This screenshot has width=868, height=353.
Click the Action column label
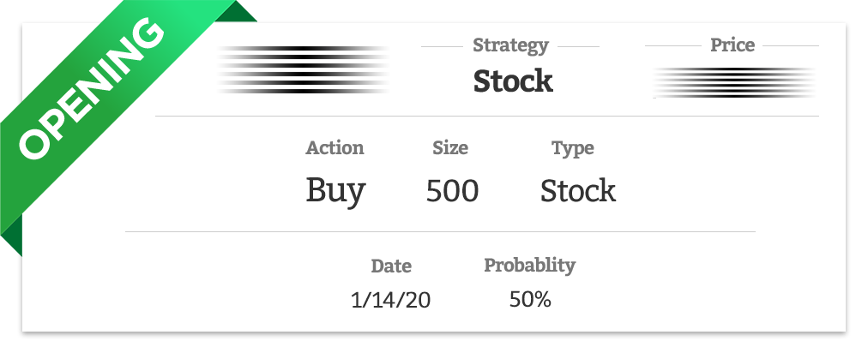335,147
